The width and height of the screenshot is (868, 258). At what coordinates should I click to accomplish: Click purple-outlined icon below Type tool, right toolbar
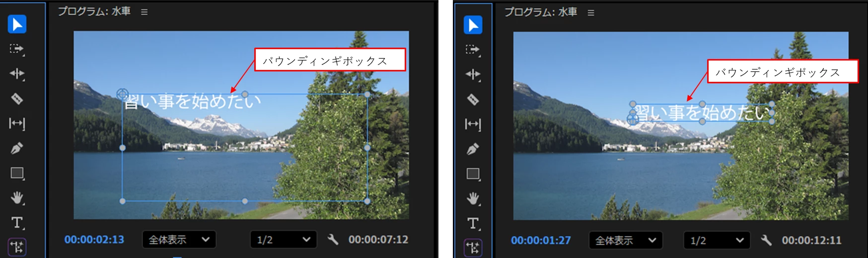[x=473, y=248]
